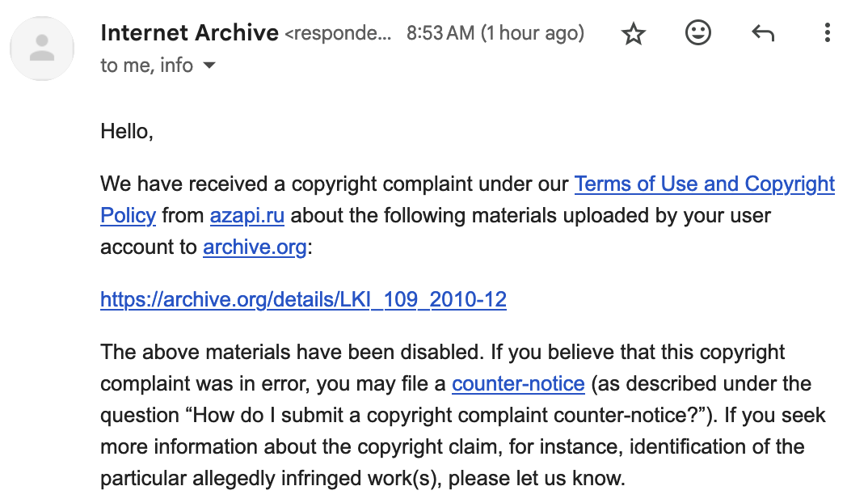Click the "to me, info" recipients text

(x=146, y=66)
